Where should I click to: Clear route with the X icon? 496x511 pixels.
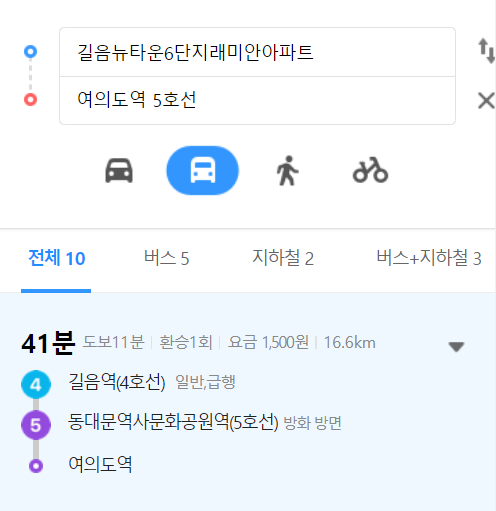(486, 101)
